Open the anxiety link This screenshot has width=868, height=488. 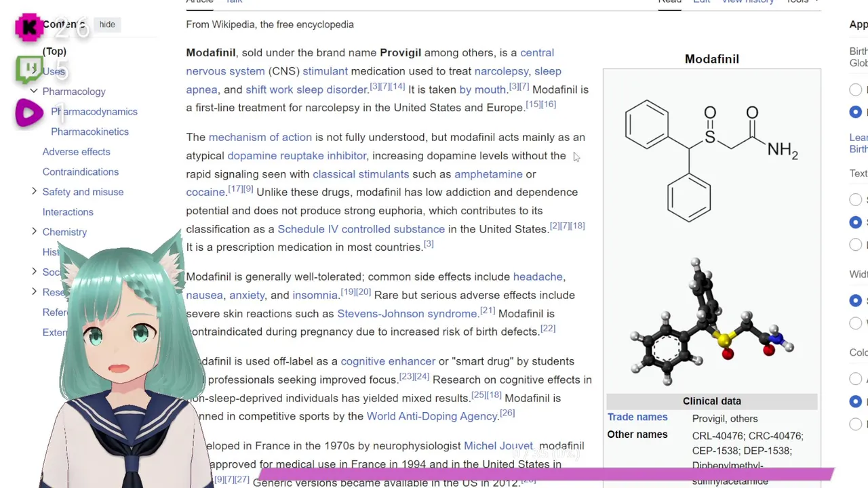click(247, 296)
